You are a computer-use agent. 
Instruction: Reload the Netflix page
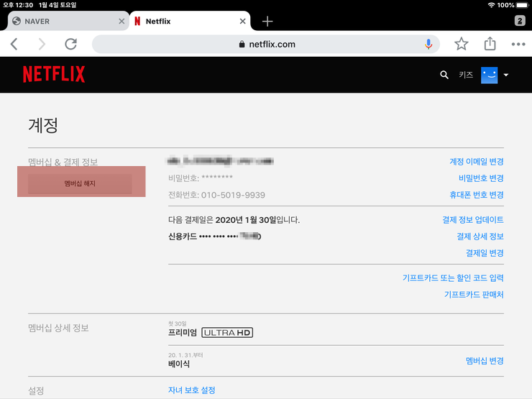(x=71, y=44)
